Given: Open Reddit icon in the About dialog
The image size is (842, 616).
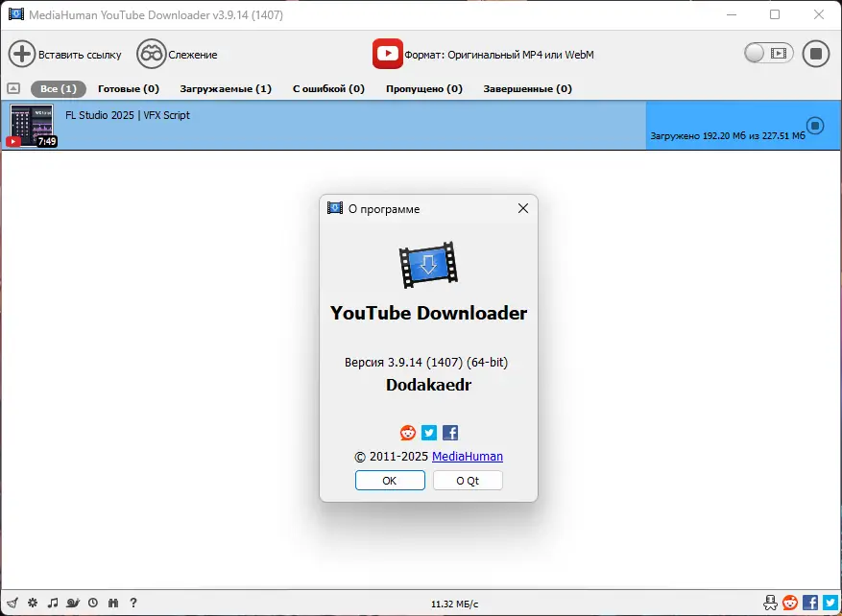Looking at the screenshot, I should pyautogui.click(x=408, y=433).
